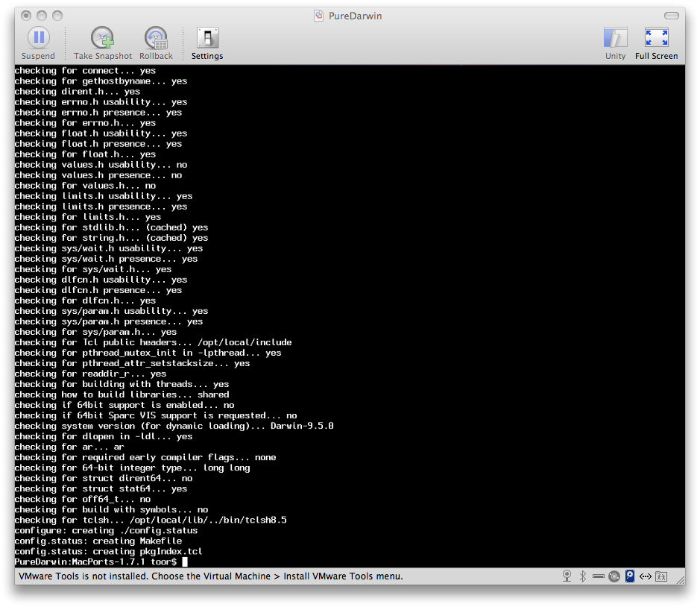Click the 'creating pkgIndex.tcl' line
Image resolution: width=700 pixels, height=607 pixels.
pyautogui.click(x=109, y=551)
